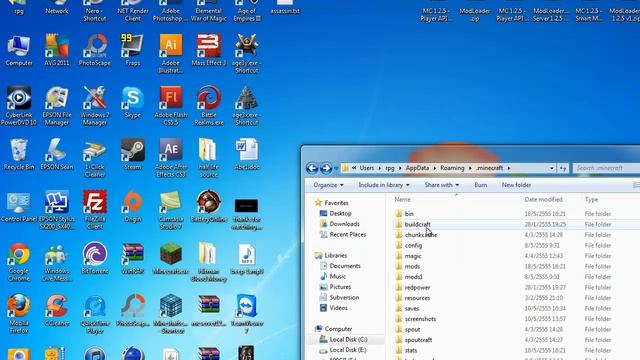This screenshot has height=360, width=640.
Task: Refresh the .minecraft folder view
Action: [563, 168]
